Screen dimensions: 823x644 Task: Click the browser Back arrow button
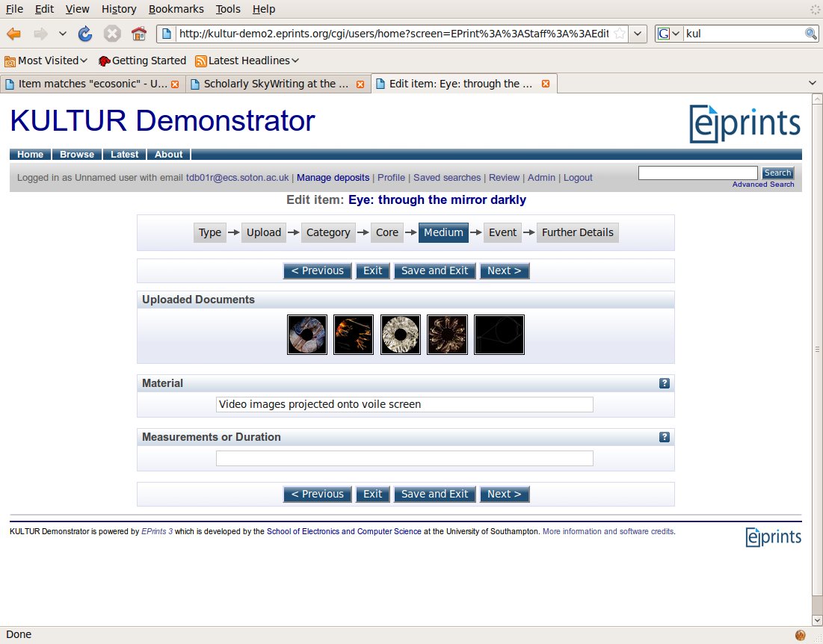14,34
